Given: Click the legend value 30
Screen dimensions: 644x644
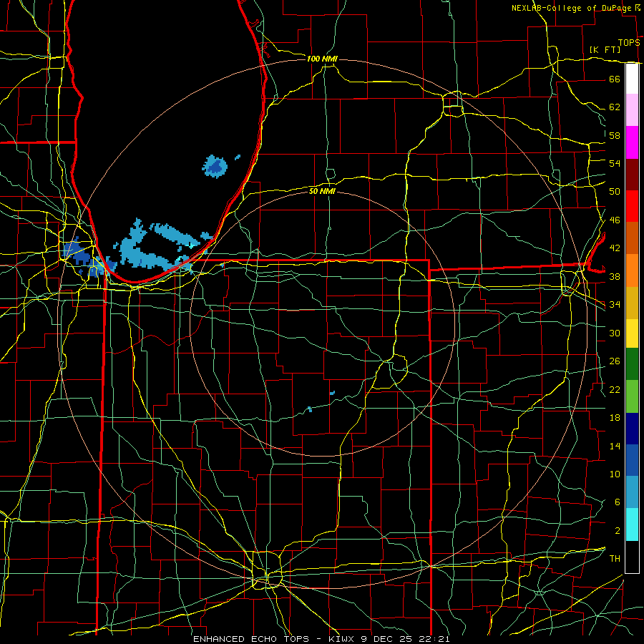Looking at the screenshot, I should pos(615,333).
